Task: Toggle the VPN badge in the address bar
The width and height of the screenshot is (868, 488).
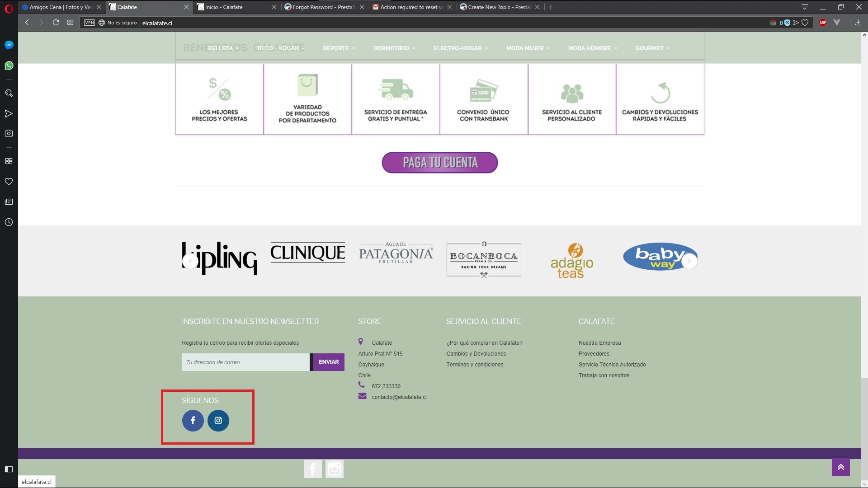Action: (x=90, y=23)
